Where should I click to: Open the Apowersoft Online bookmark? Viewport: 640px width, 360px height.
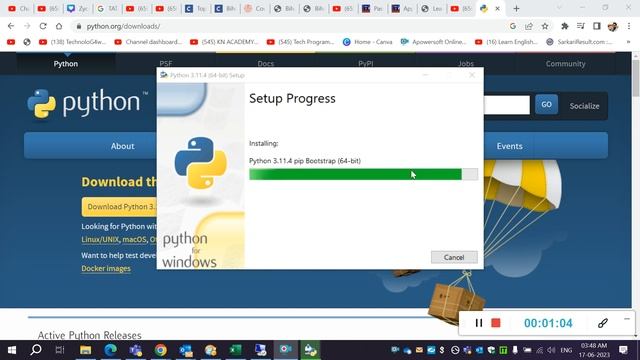pos(433,42)
